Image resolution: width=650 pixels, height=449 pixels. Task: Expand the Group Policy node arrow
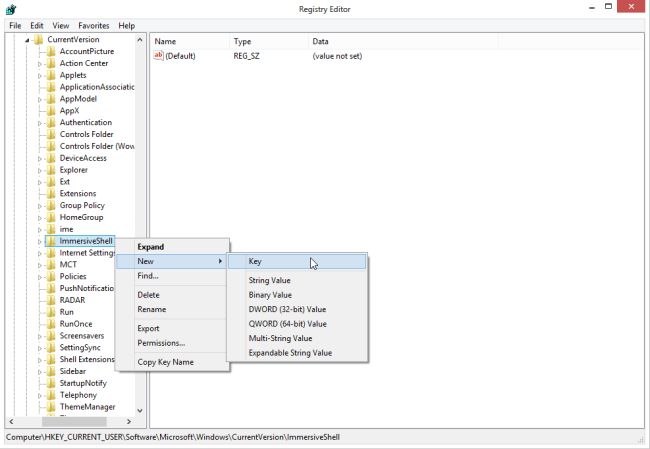(40, 206)
